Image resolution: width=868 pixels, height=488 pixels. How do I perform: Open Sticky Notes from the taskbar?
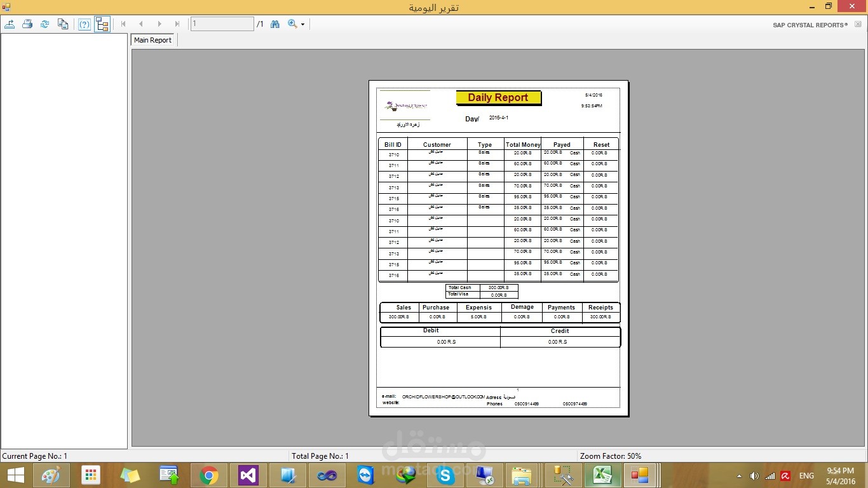point(130,475)
